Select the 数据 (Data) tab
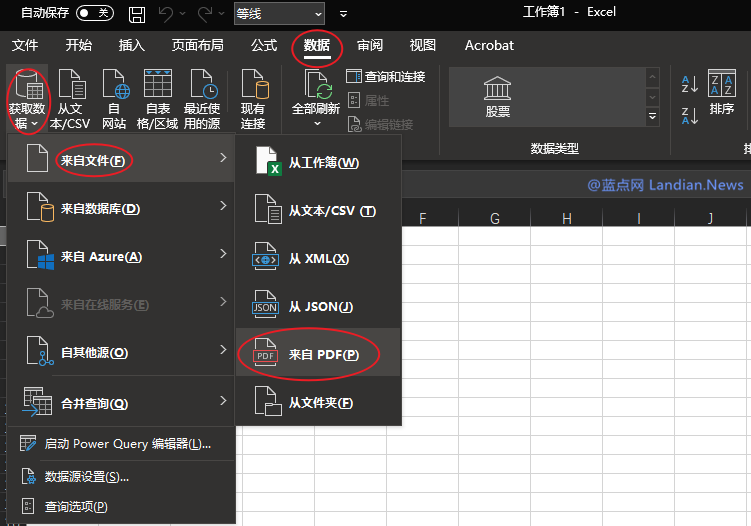The image size is (751, 526). tap(317, 45)
